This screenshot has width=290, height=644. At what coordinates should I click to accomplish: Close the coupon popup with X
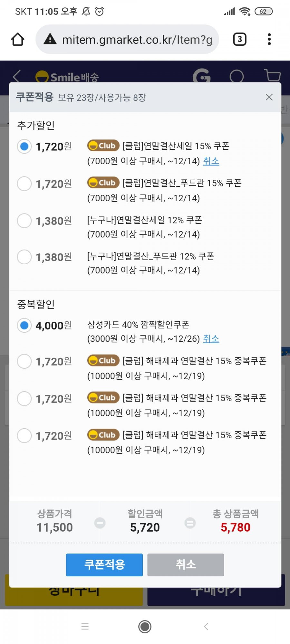click(x=269, y=97)
